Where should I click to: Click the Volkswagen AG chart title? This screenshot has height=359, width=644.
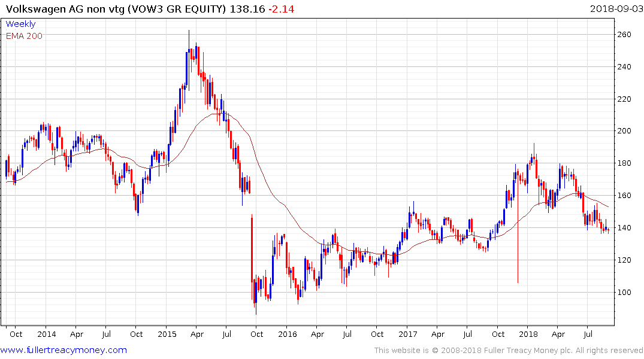tap(116, 9)
